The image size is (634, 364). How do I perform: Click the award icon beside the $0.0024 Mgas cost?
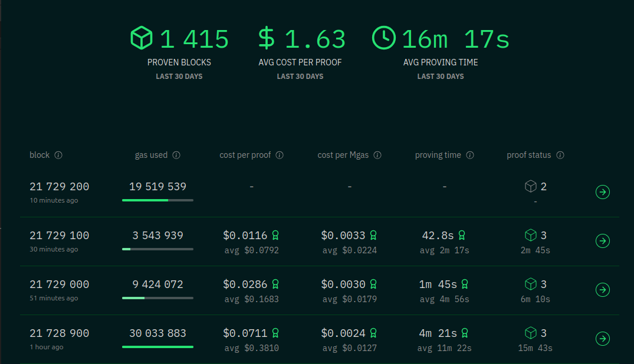click(372, 333)
